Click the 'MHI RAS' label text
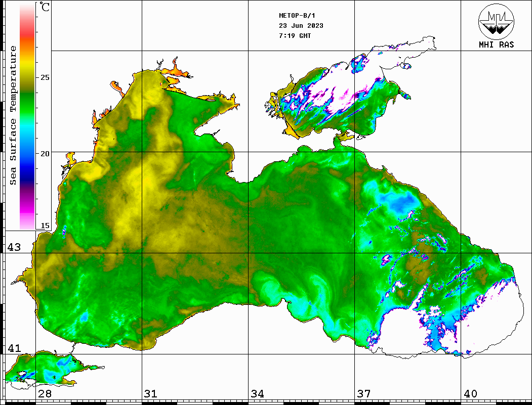Viewport: 532px width, 405px height. pyautogui.click(x=496, y=44)
